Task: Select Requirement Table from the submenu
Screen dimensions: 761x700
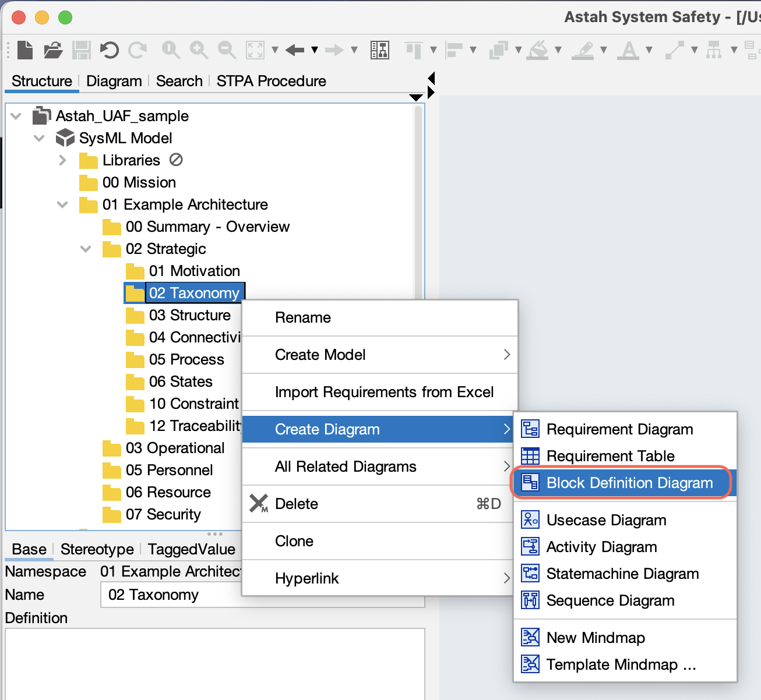Action: point(610,456)
